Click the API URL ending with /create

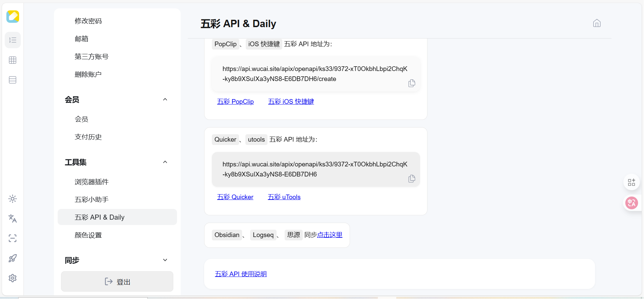tap(315, 74)
